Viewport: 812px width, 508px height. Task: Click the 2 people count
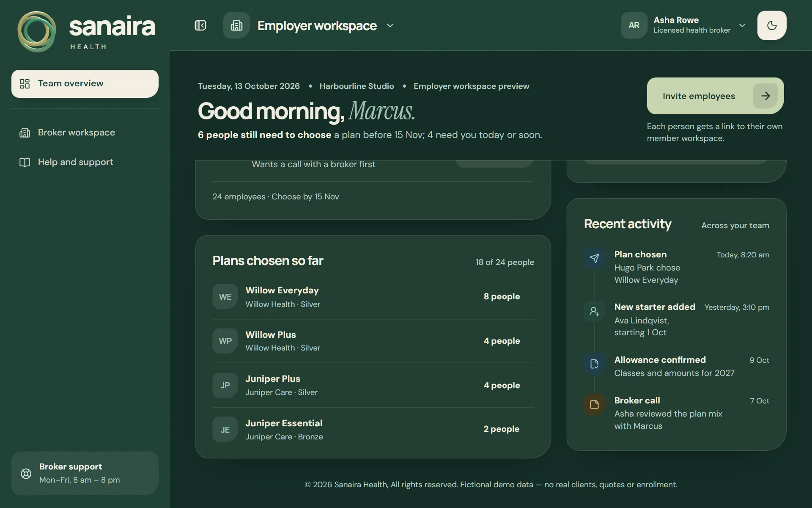(x=502, y=429)
